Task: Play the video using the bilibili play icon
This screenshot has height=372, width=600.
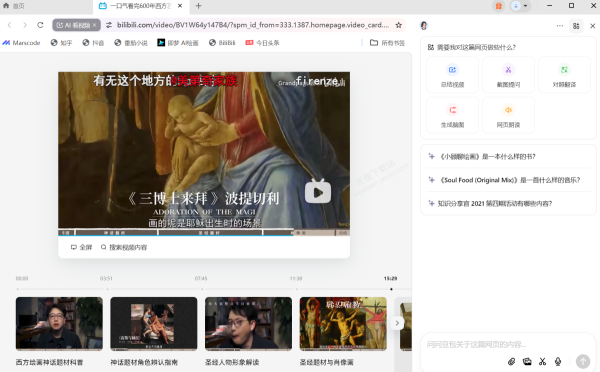Action: [x=318, y=191]
